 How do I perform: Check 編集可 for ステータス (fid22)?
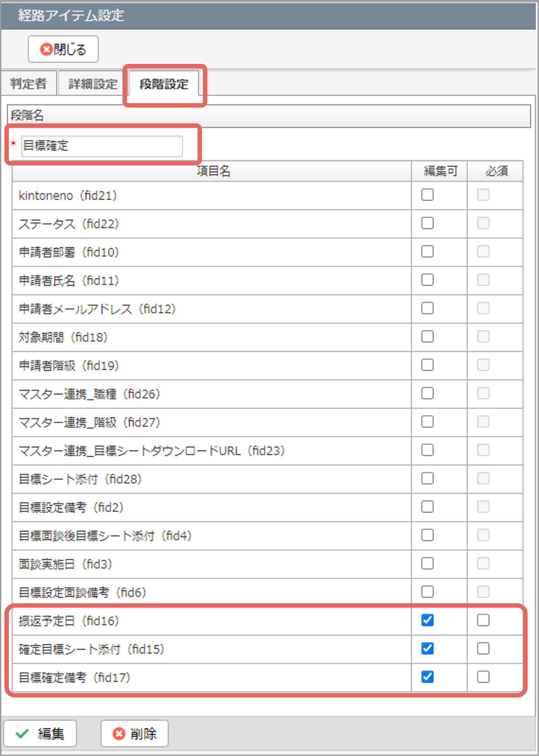pyautogui.click(x=427, y=223)
